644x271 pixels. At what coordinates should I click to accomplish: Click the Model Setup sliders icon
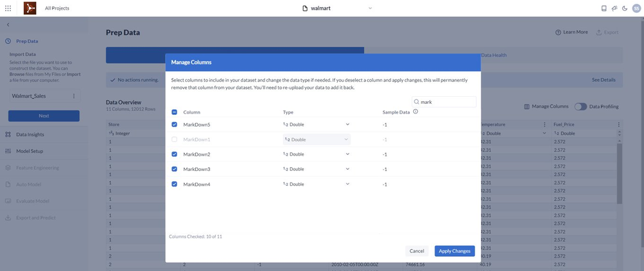(8, 151)
